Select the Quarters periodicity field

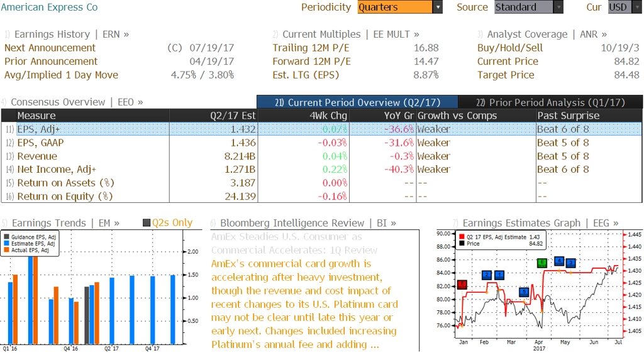coord(395,7)
